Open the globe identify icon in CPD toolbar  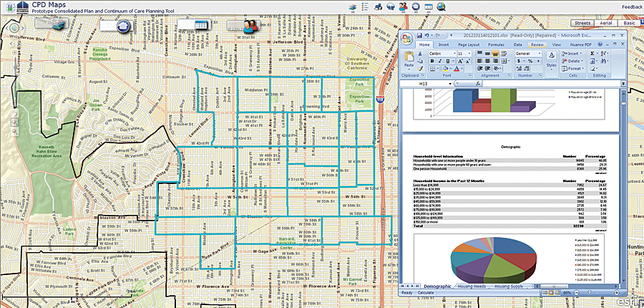tap(391, 6)
